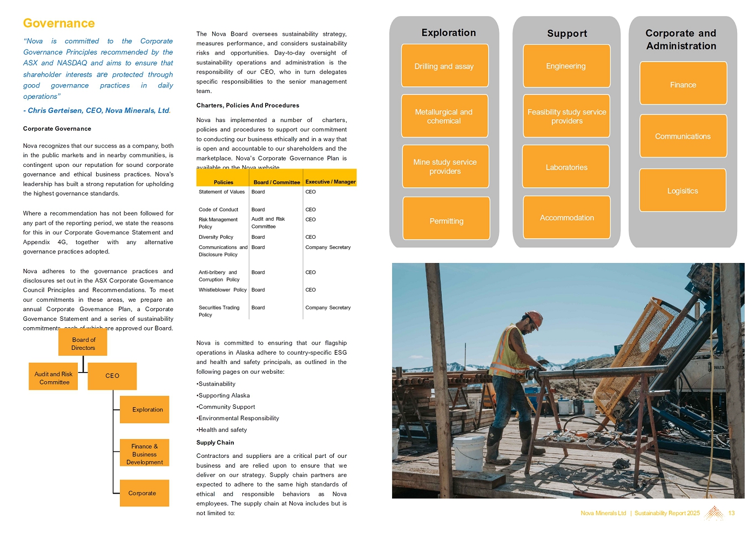Click the yellow Governance page heading

(59, 23)
